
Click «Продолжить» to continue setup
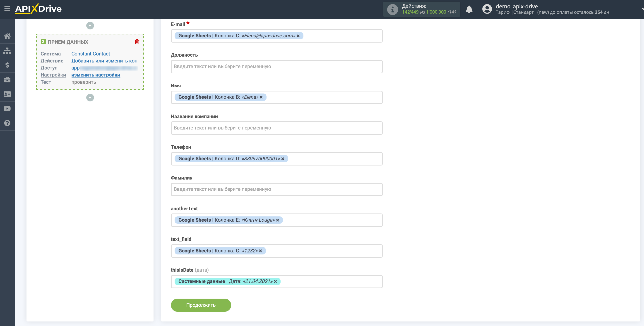201,304
